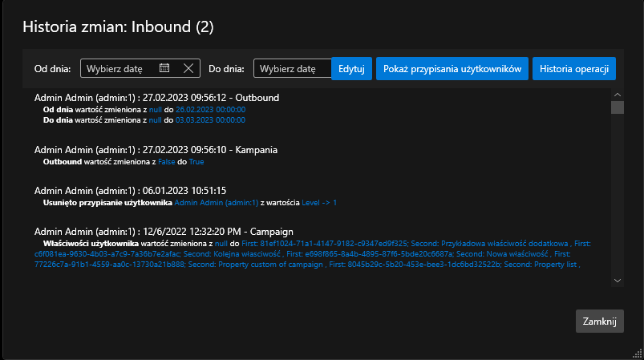The image size is (644, 360).
Task: Click the Edytuj button
Action: (351, 69)
